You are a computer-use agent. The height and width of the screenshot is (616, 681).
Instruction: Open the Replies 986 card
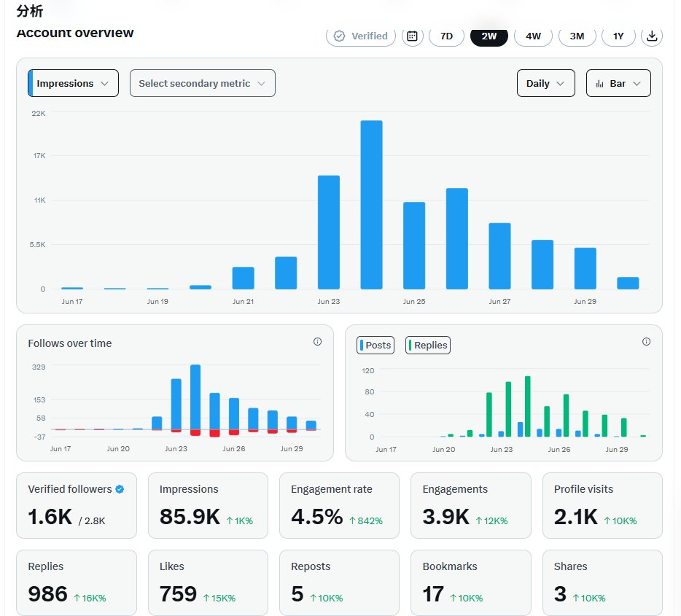tap(77, 582)
